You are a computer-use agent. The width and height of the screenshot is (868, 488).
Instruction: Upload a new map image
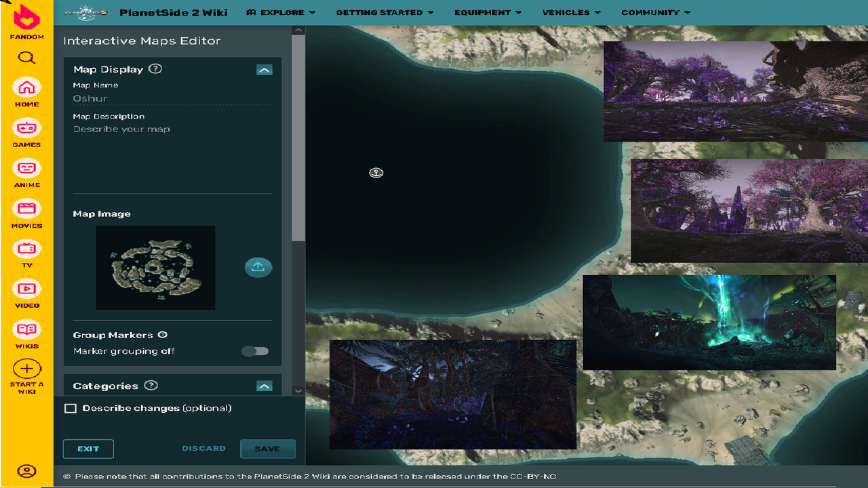[x=258, y=267]
